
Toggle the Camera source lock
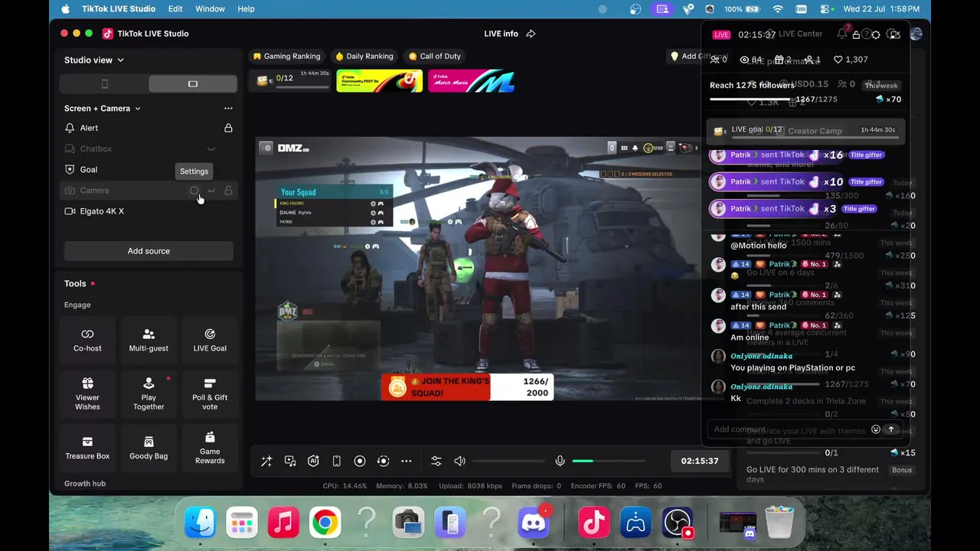coord(228,191)
